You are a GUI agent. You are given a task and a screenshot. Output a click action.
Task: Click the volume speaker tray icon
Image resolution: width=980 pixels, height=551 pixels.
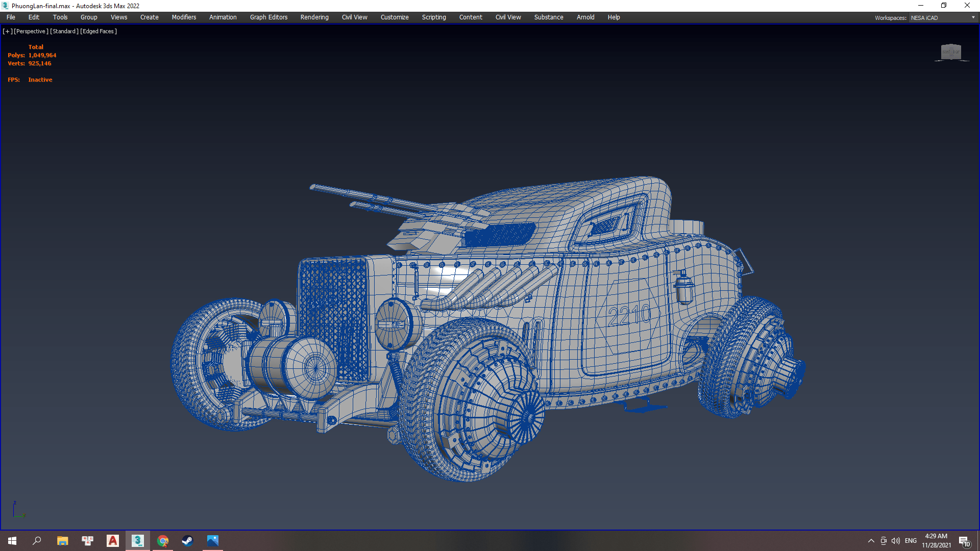(x=896, y=541)
